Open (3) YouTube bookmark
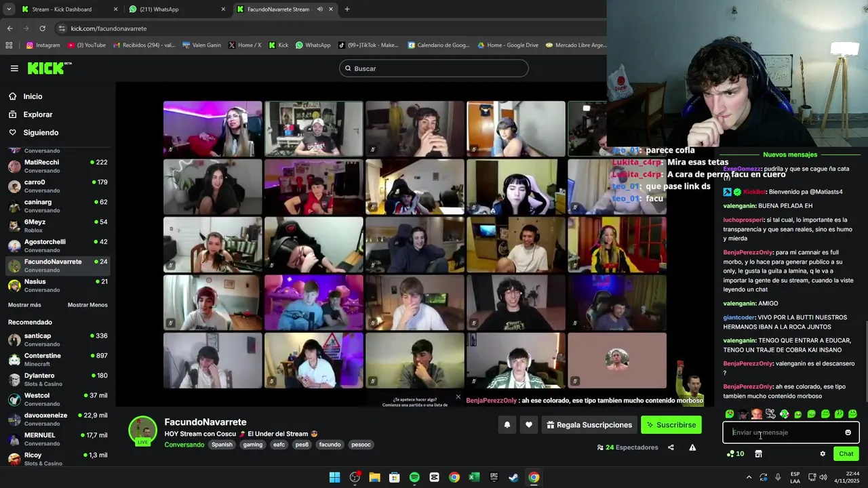This screenshot has width=868, height=488. pyautogui.click(x=86, y=45)
